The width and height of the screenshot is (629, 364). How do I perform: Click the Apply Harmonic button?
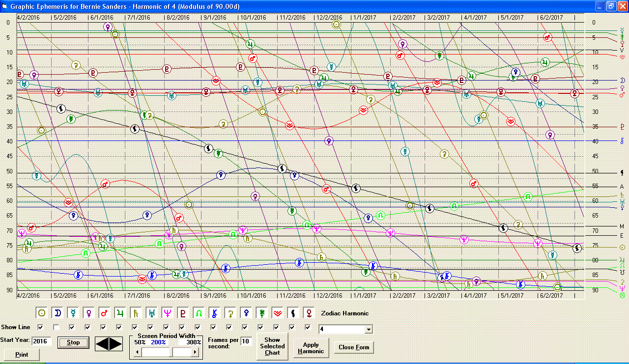click(311, 348)
